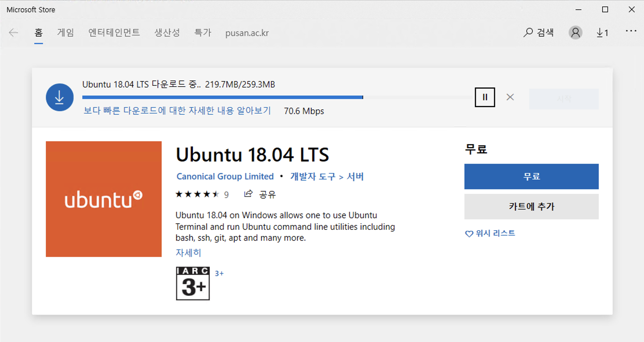Click the share icon

click(x=248, y=194)
